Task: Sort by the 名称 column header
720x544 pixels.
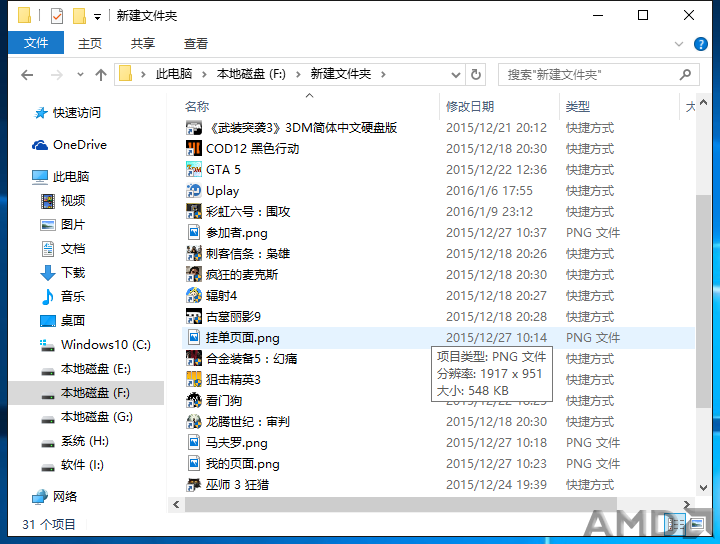Action: pyautogui.click(x=197, y=107)
